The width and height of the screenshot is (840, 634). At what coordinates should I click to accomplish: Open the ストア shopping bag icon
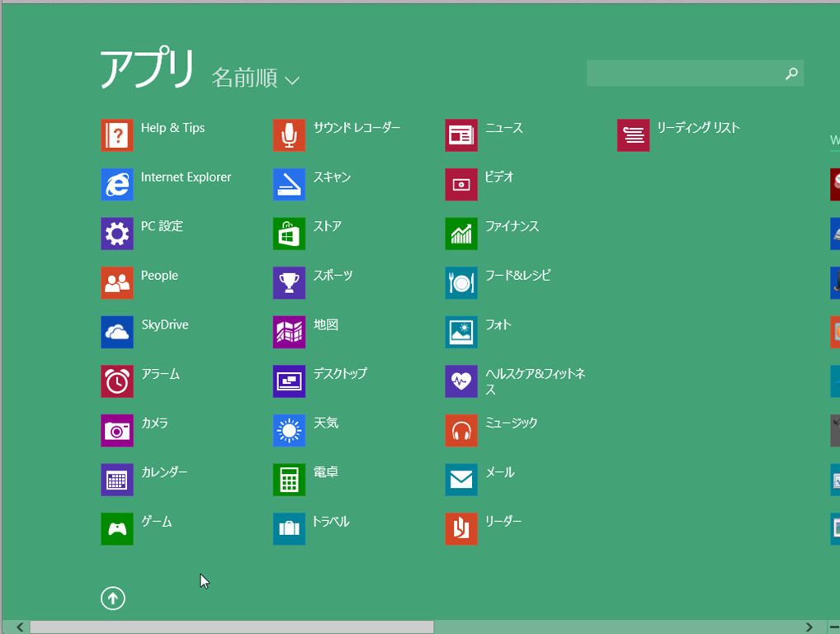coord(290,234)
